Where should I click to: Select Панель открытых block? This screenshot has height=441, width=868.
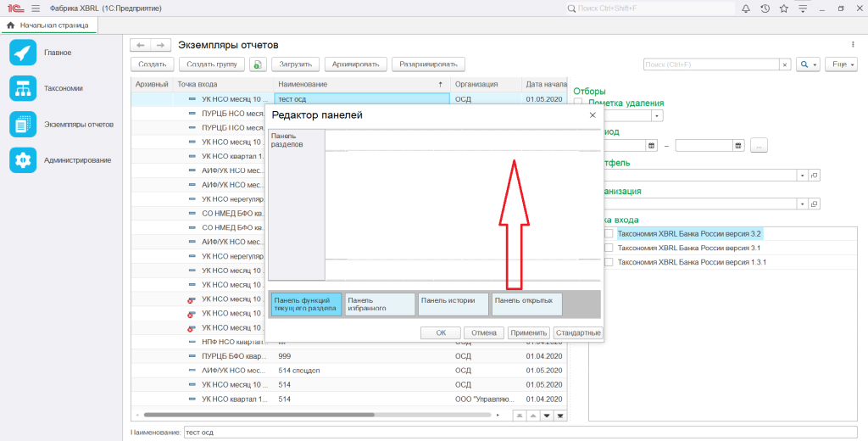pyautogui.click(x=527, y=304)
